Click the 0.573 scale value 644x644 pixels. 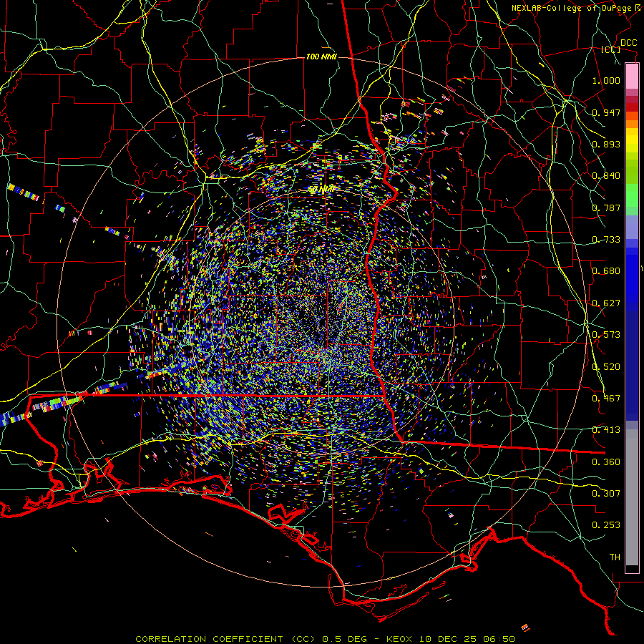[x=606, y=335]
